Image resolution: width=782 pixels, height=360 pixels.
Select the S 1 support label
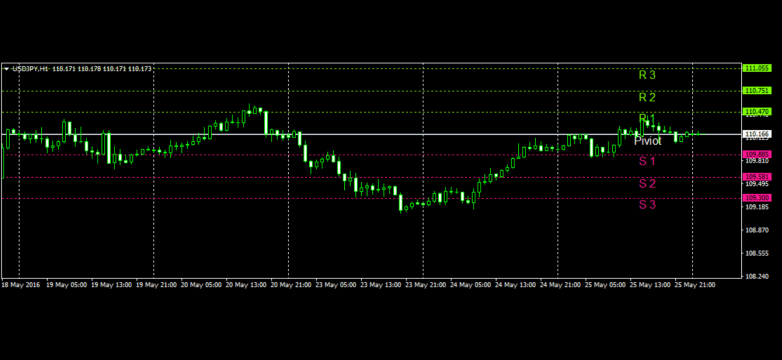coord(647,162)
